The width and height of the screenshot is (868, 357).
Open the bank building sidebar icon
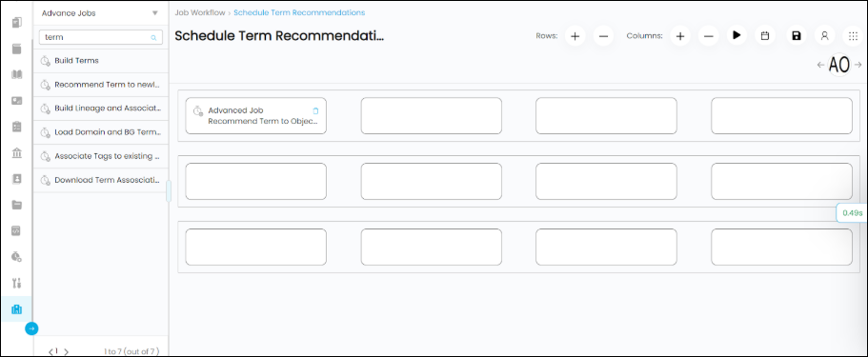(16, 152)
